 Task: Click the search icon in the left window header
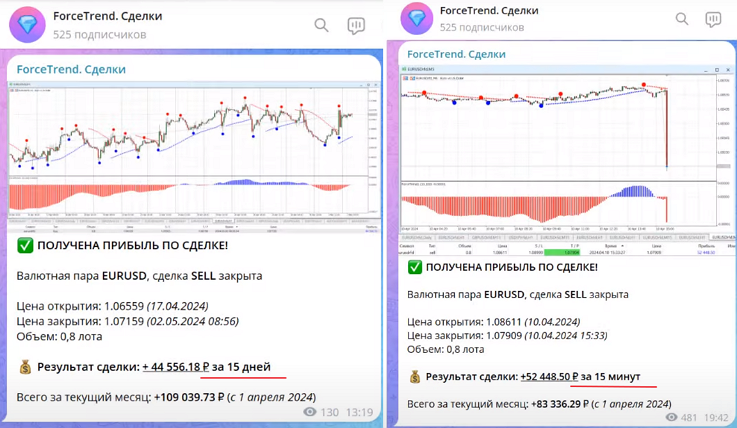[321, 25]
